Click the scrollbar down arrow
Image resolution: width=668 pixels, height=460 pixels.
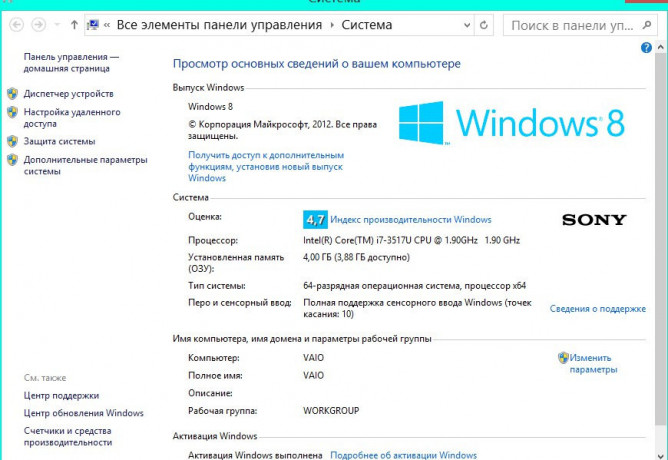point(660,455)
